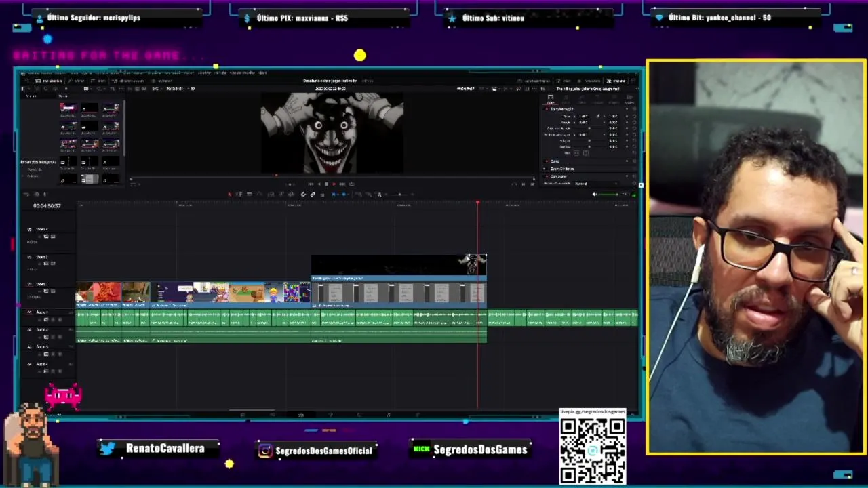
Task: Click the play reverse button in viewer
Action: (x=319, y=184)
